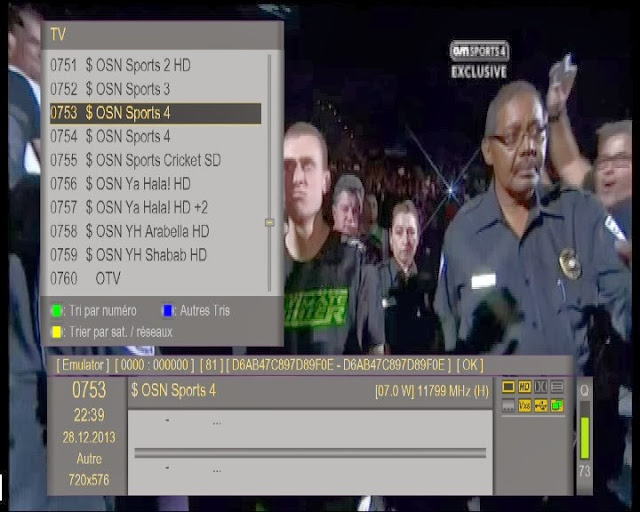Screen dimensions: 640x512
Task: Click the subtitle dots status icon
Action: [x=508, y=405]
